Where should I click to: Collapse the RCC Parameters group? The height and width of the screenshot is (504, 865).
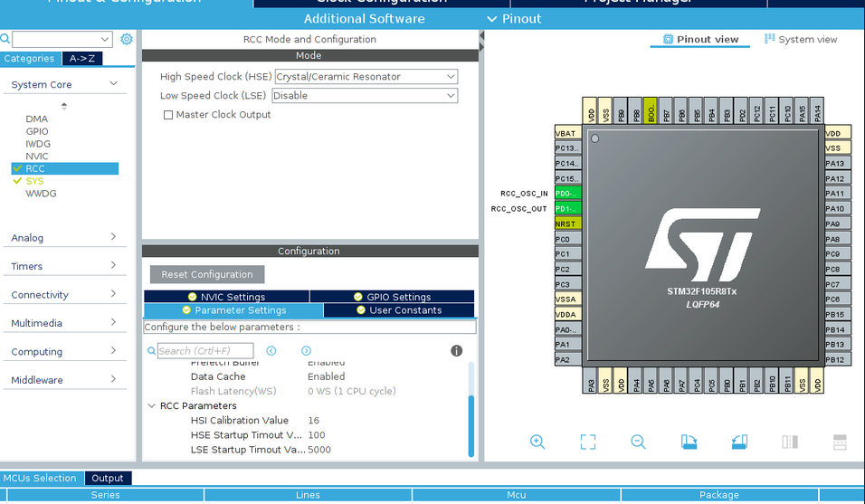[152, 406]
